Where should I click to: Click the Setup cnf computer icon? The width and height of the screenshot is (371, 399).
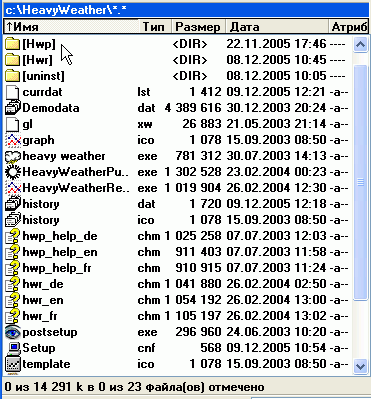(x=13, y=348)
